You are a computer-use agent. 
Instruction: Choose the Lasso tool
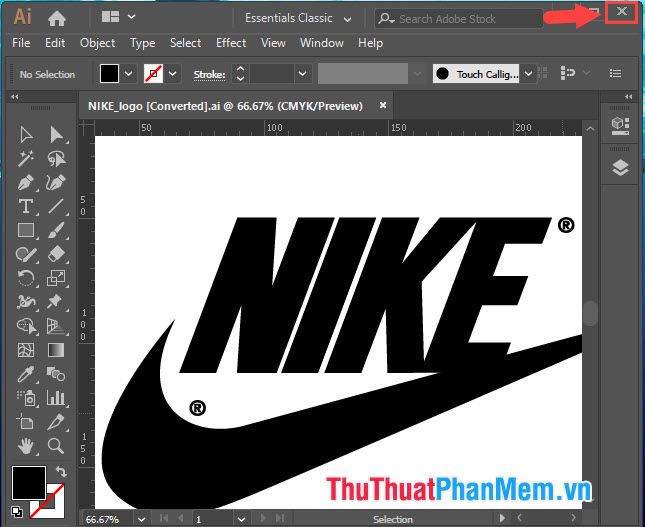point(56,158)
